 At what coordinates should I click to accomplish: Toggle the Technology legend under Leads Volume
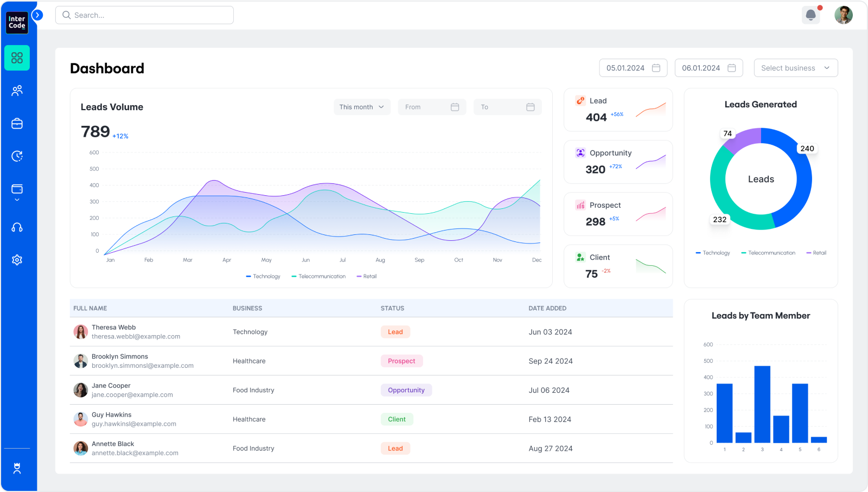[x=263, y=276]
